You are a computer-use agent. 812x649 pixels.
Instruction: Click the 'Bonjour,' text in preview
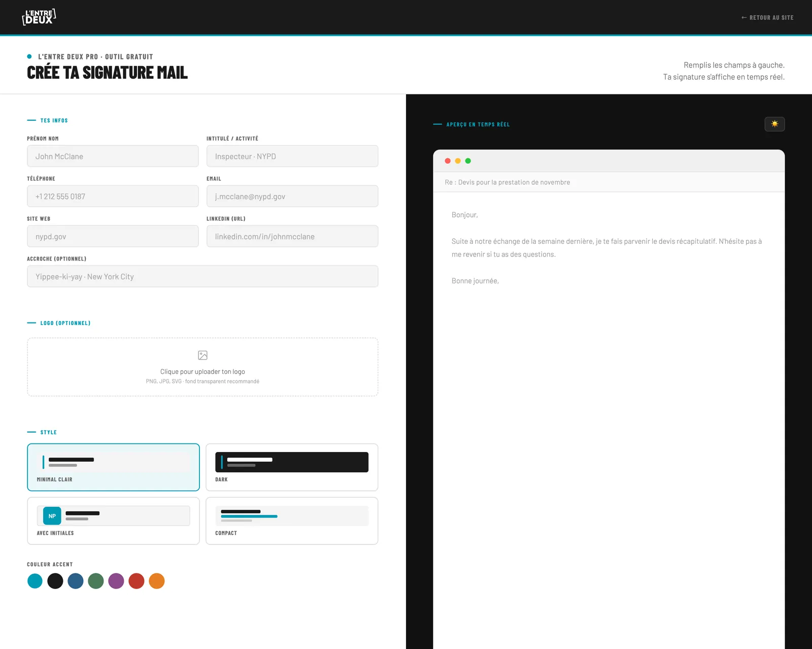(x=465, y=215)
